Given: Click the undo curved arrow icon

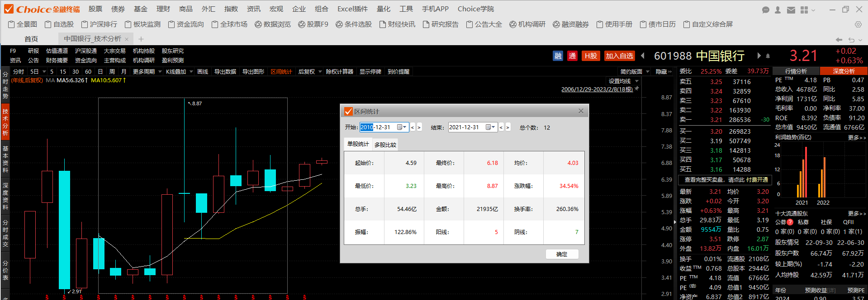Looking at the screenshot, I should coord(852,40).
